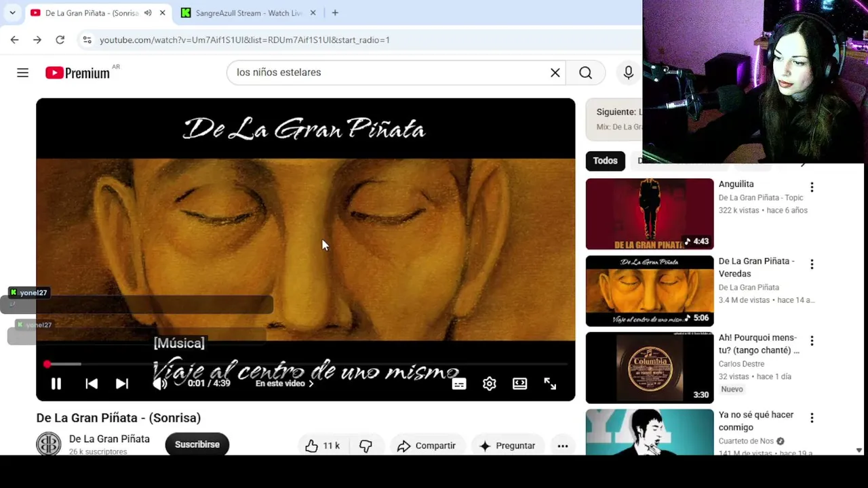Open the YouTube guide hamburger menu
The width and height of the screenshot is (868, 488).
(22, 73)
